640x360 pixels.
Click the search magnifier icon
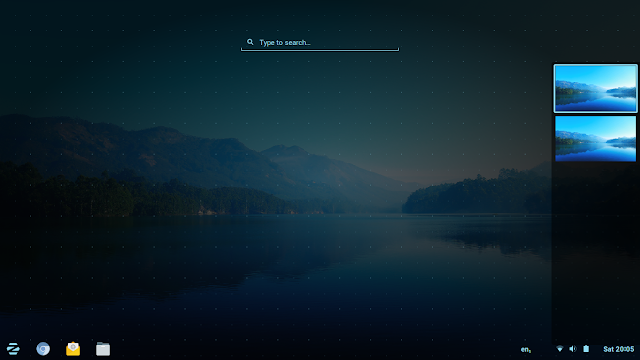pyautogui.click(x=250, y=42)
